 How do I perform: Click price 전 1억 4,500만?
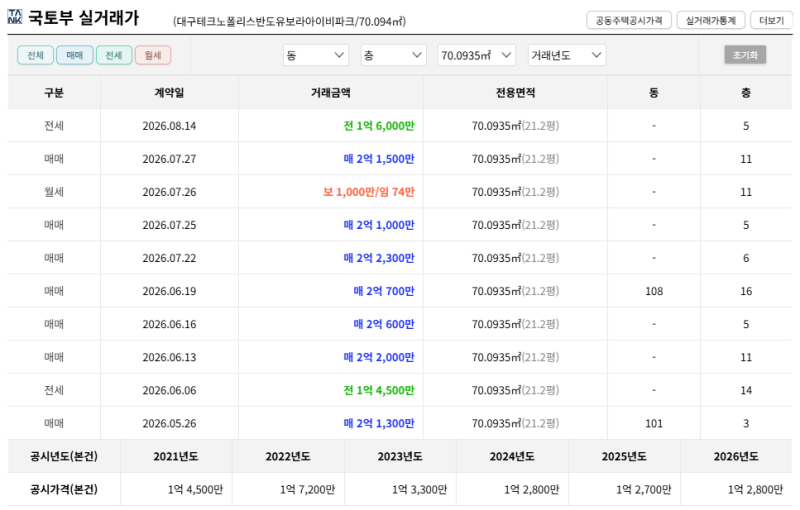coord(379,390)
